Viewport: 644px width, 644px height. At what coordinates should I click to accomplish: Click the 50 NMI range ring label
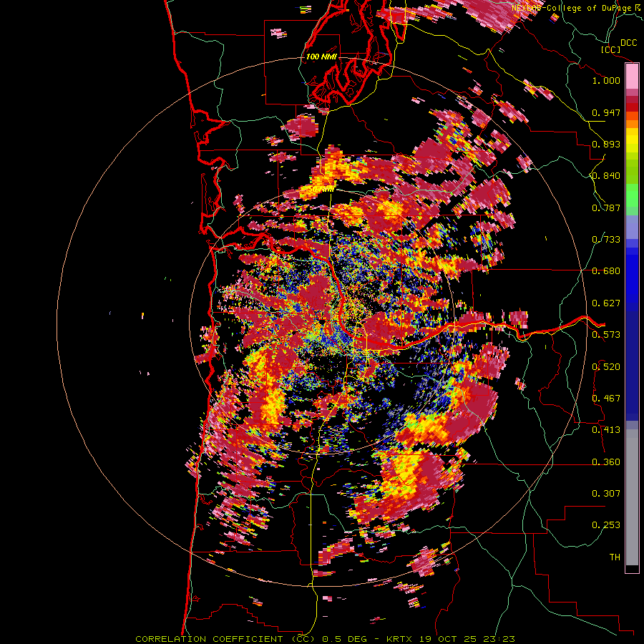321,190
